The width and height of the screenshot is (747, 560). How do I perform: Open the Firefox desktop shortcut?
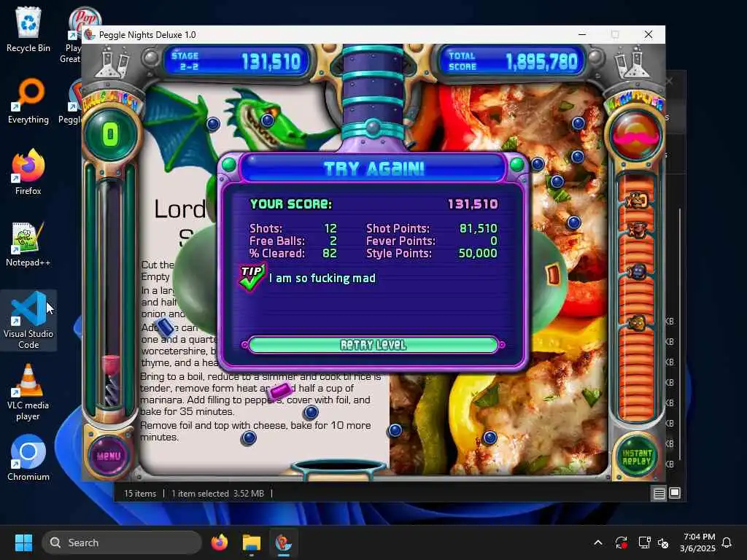point(28,172)
